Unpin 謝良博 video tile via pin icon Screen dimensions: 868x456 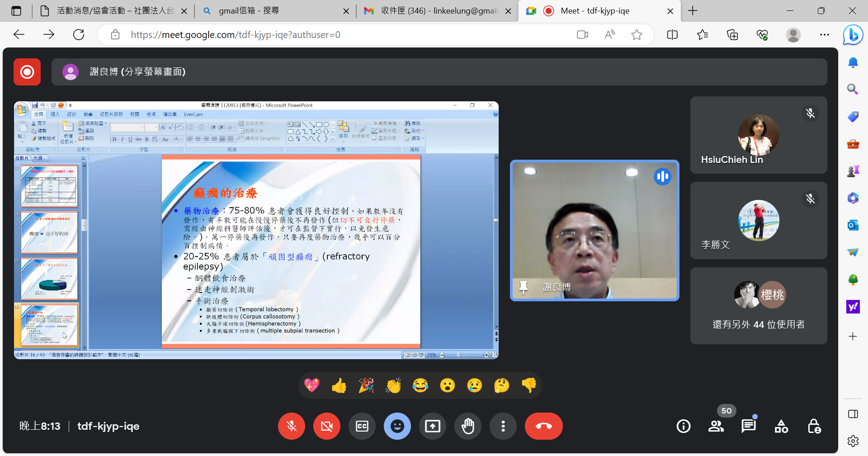tap(524, 287)
